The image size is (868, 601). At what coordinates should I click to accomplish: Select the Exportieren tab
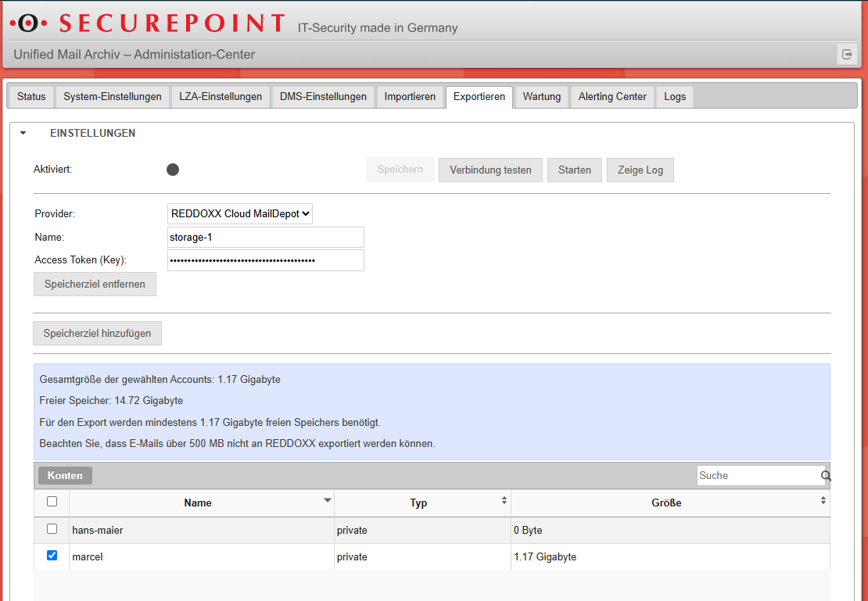(479, 97)
